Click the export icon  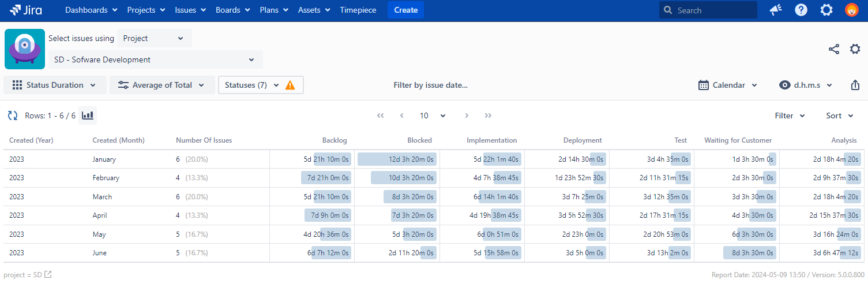coord(855,85)
